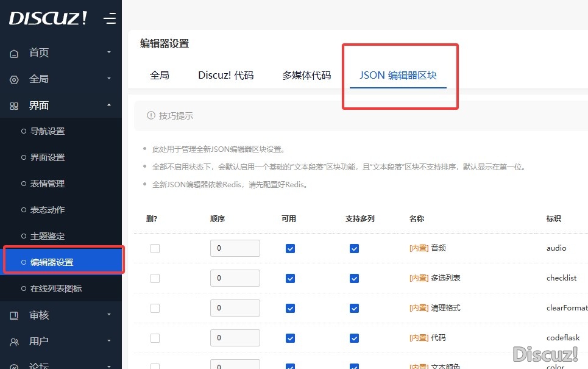The width and height of the screenshot is (588, 369).
Task: Select the home icon next to 首页
Action: (x=13, y=53)
